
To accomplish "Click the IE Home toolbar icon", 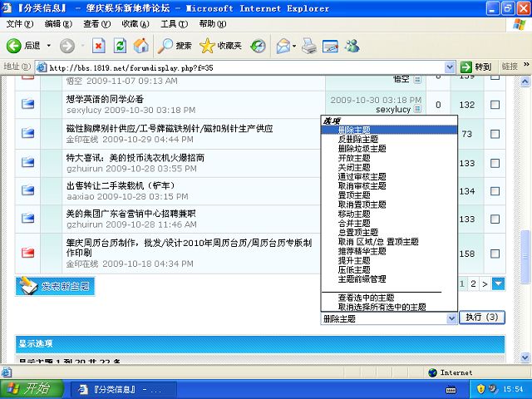I will (141, 46).
